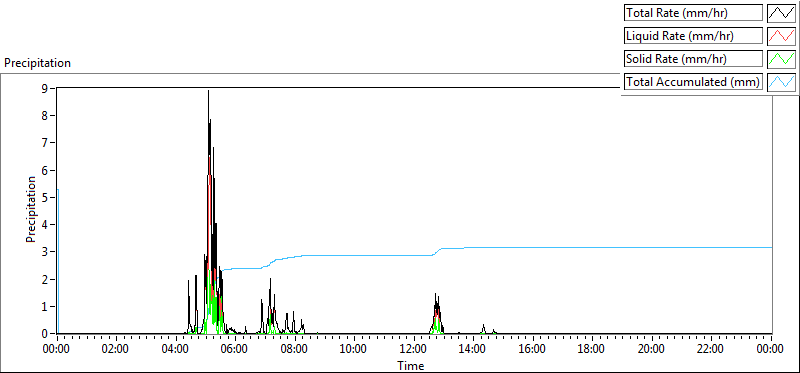
Task: Click the Precipitation graph caption
Action: tap(38, 63)
